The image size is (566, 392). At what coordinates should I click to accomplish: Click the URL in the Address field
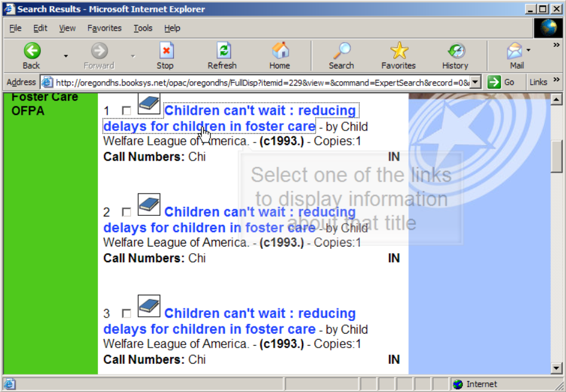(x=262, y=82)
